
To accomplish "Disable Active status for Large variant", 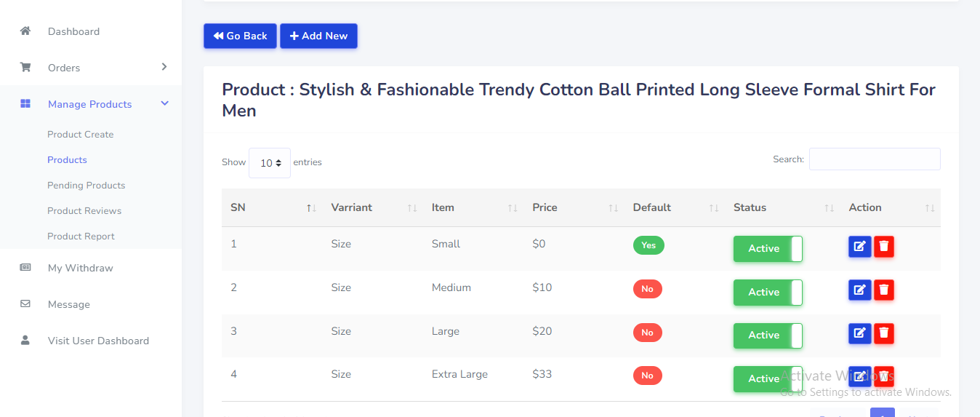I will pos(768,335).
